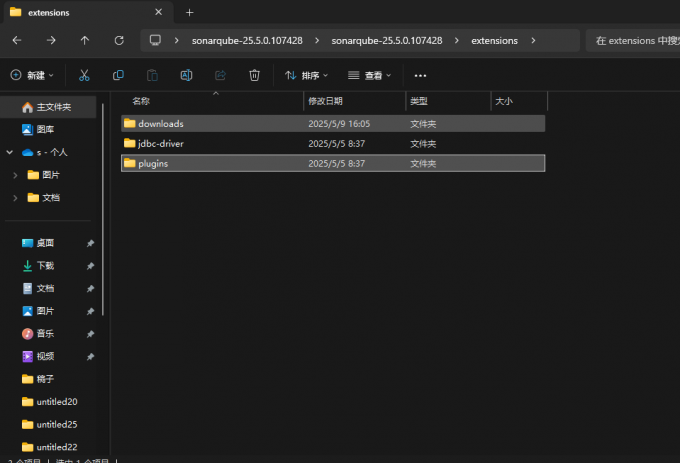Click the Share icon in toolbar

[220, 75]
